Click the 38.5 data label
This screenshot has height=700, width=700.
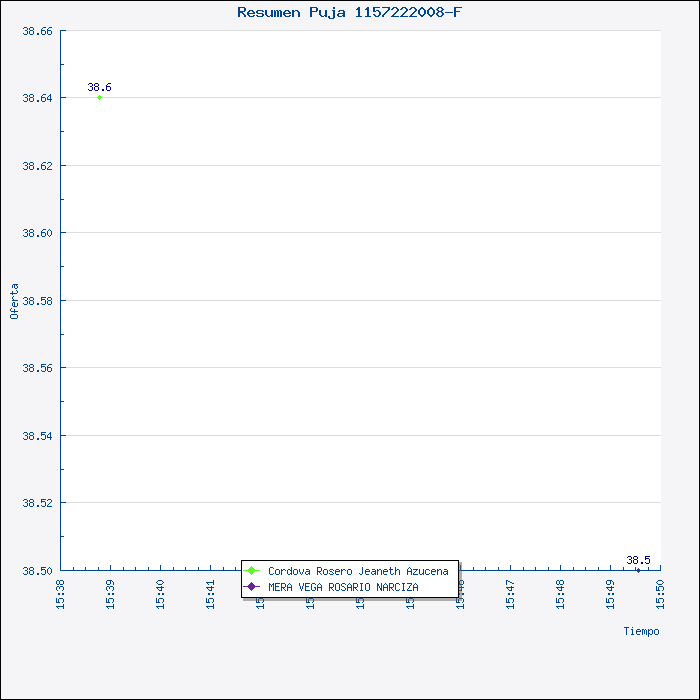(x=638, y=560)
